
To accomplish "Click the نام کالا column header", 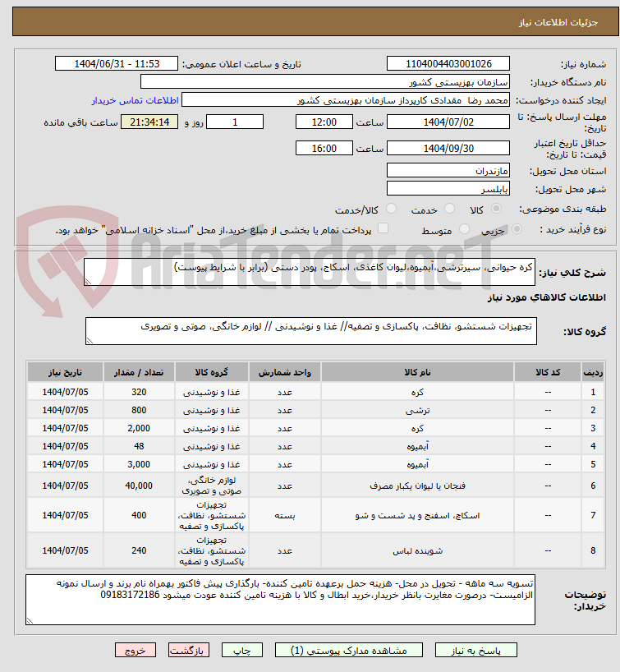I will click(x=417, y=372).
